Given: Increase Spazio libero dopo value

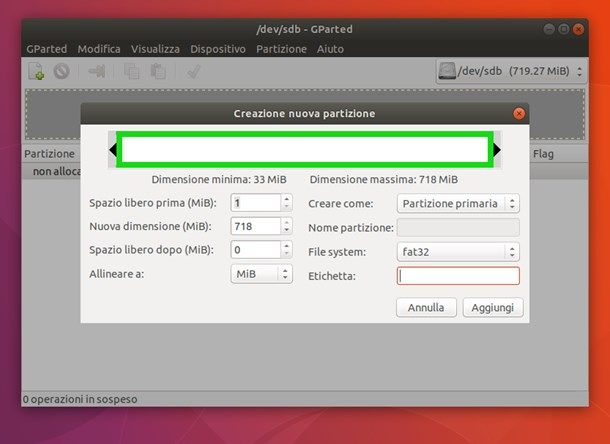Looking at the screenshot, I should click(287, 245).
